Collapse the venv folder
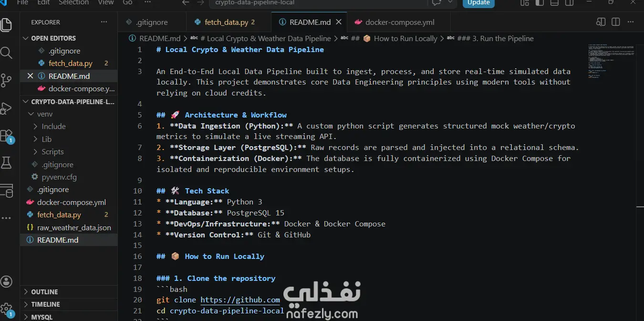Screen dimensions: 644x321 [31, 114]
